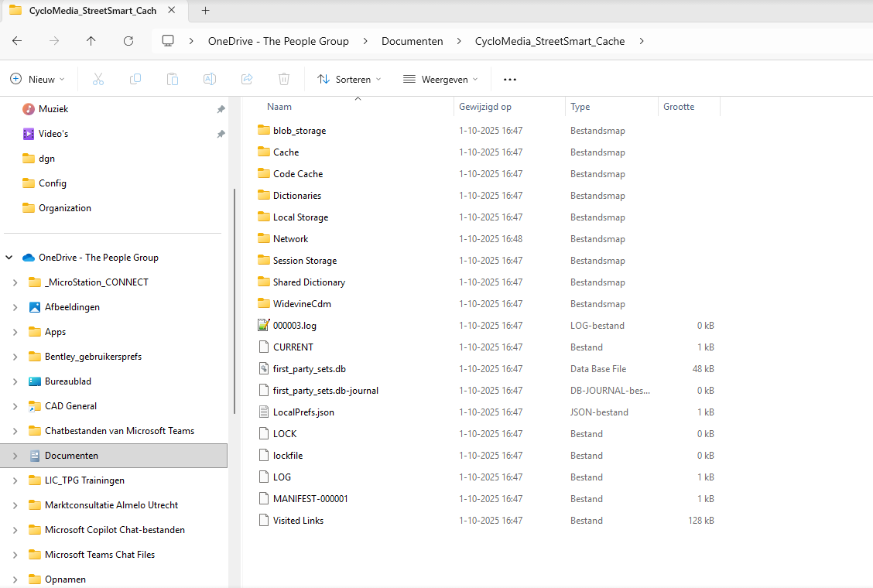Screen dimensions: 873x588
Task: Select the MANIFEST-000001 file
Action: point(310,499)
